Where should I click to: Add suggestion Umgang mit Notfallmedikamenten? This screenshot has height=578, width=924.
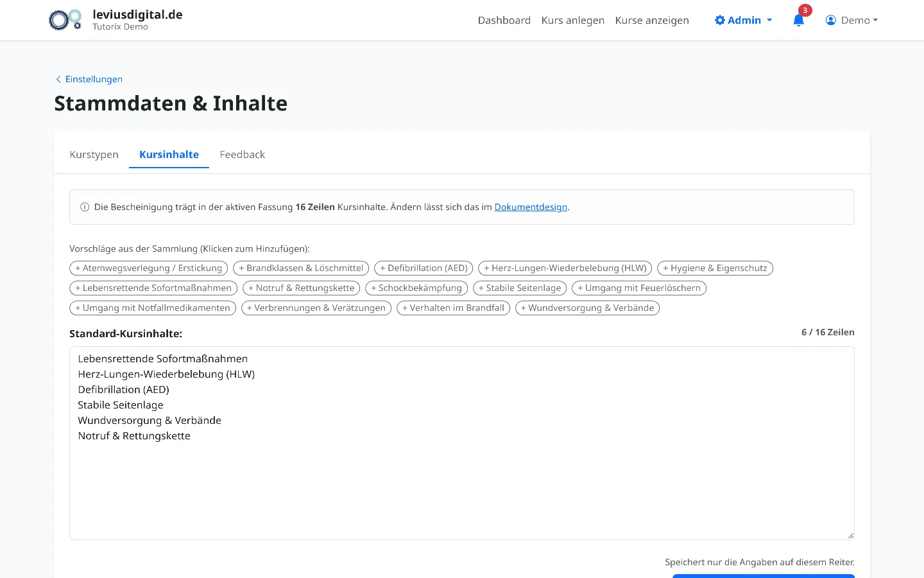(x=153, y=308)
